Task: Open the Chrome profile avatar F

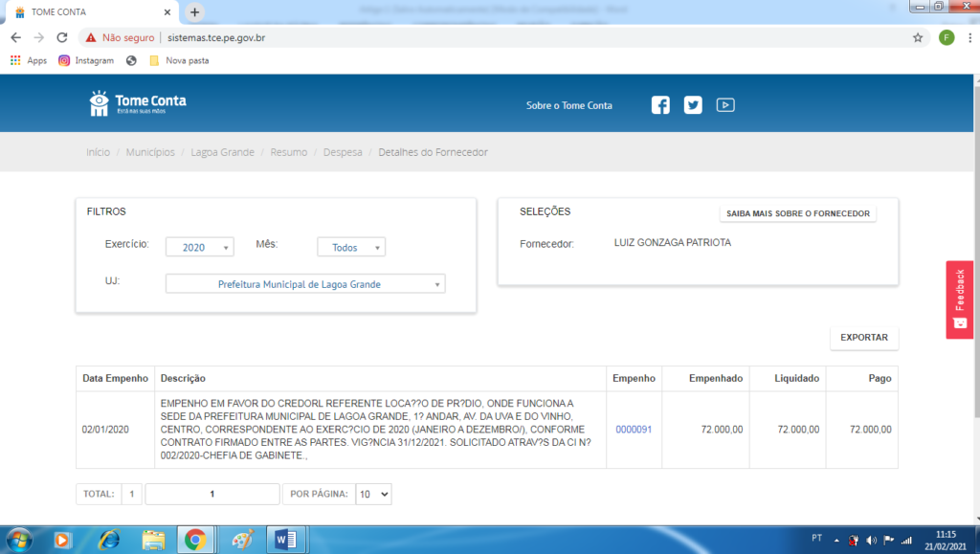Action: (947, 37)
